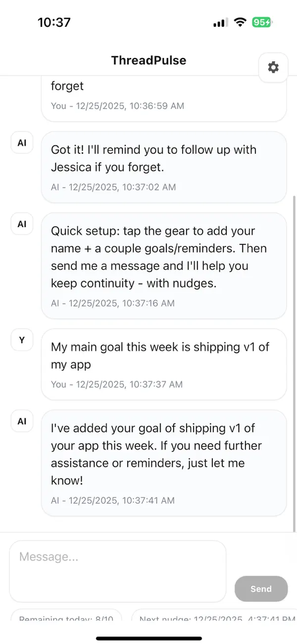Focus the Message text field
This screenshot has width=297, height=644.
(117, 571)
